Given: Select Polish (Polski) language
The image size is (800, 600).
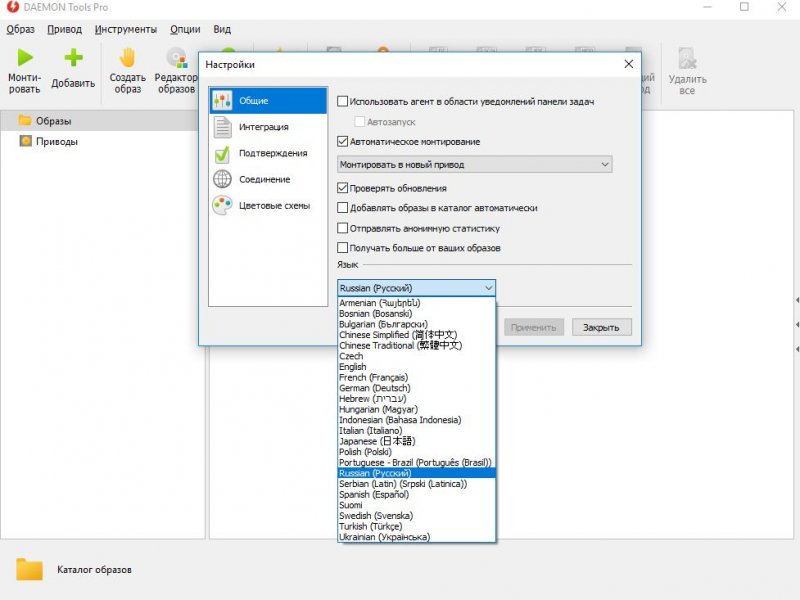Looking at the screenshot, I should coord(416,452).
